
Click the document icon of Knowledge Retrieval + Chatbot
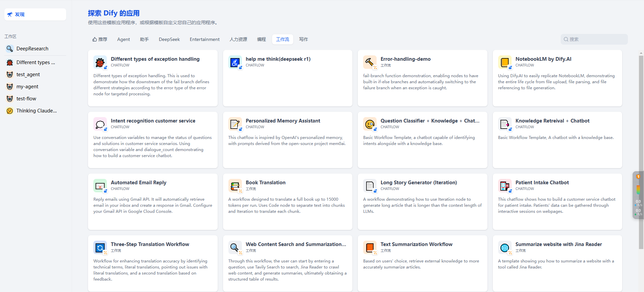coord(505,124)
